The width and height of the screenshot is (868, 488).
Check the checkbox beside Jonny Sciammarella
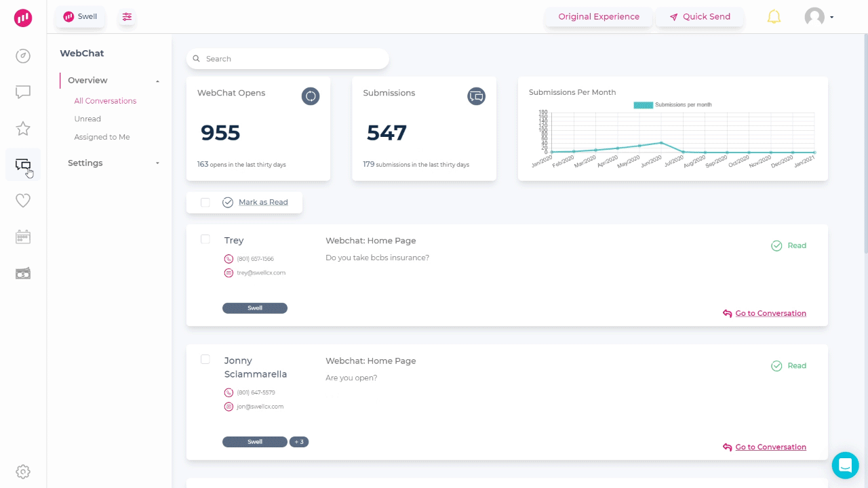click(205, 359)
